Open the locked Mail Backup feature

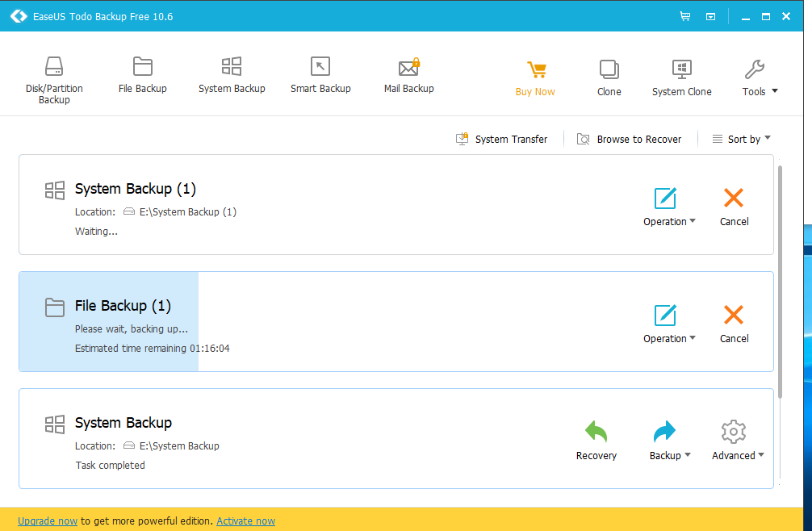408,76
